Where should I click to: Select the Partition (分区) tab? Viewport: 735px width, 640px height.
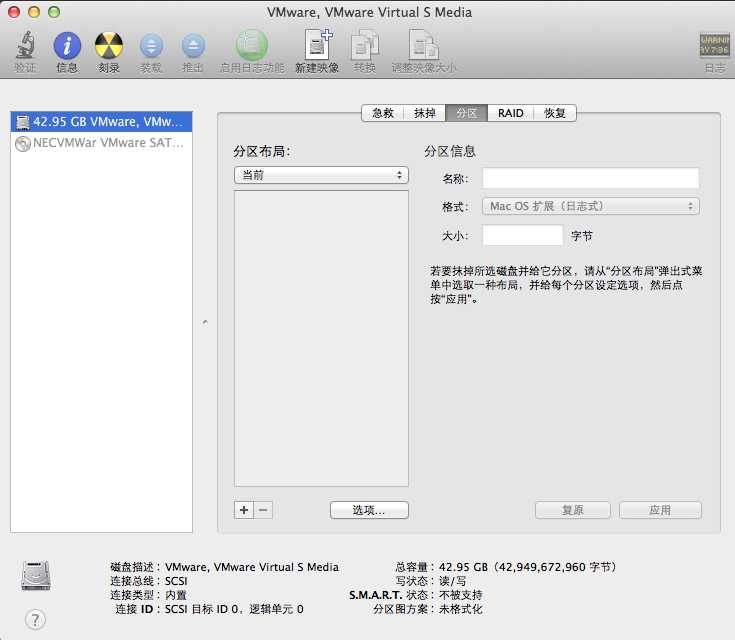467,113
